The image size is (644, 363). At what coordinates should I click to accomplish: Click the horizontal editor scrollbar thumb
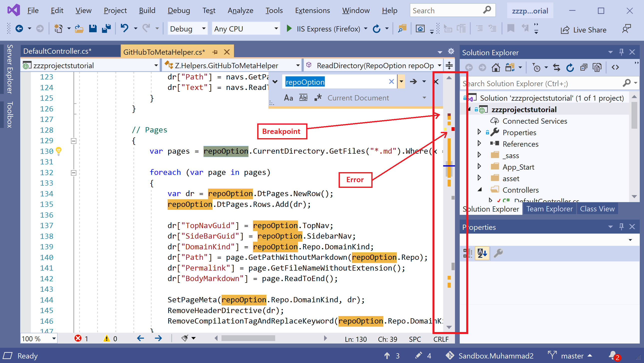coord(248,338)
